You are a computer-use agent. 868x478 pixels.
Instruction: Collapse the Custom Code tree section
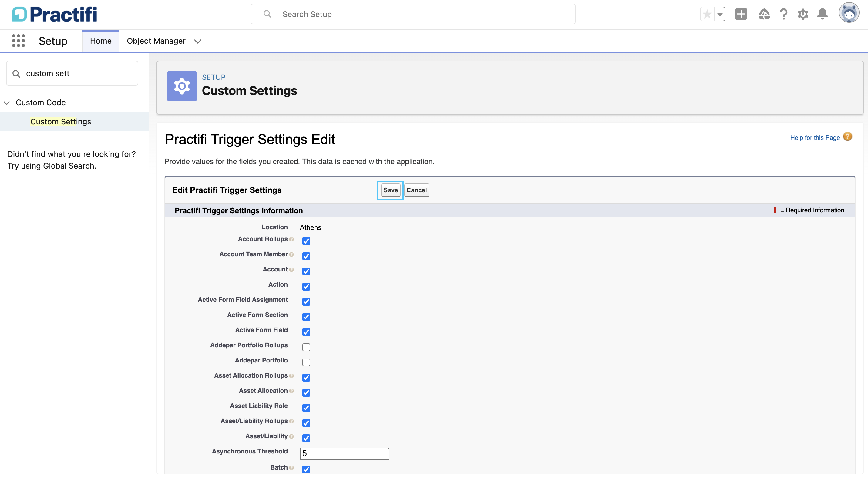[x=7, y=103]
